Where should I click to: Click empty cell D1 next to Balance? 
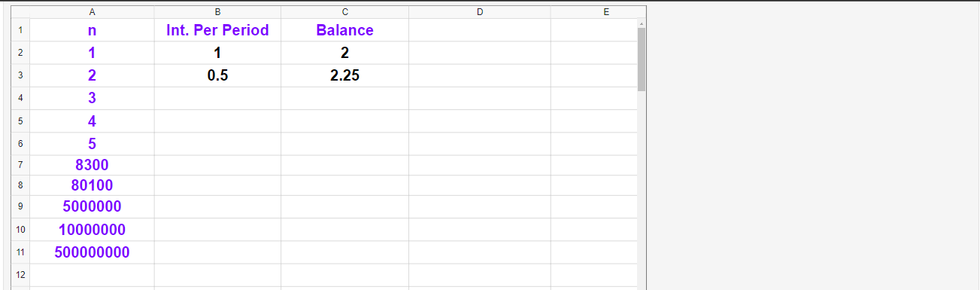tap(480, 30)
